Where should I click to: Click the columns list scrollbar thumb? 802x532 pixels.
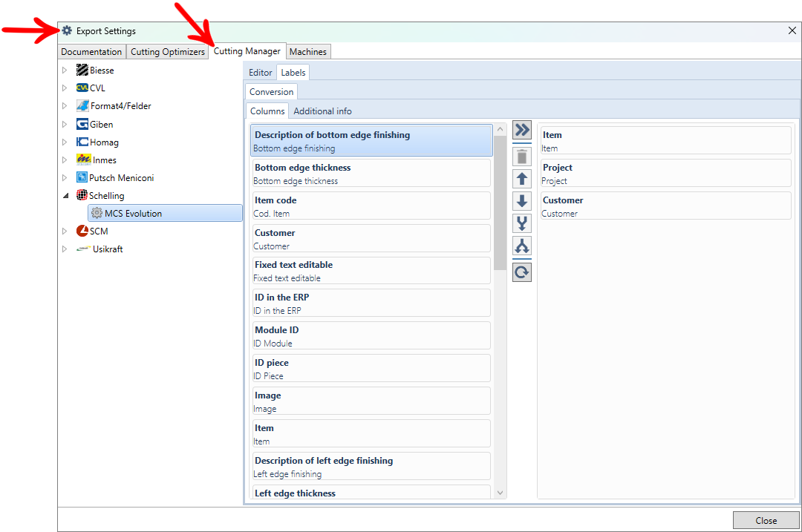[x=501, y=203]
